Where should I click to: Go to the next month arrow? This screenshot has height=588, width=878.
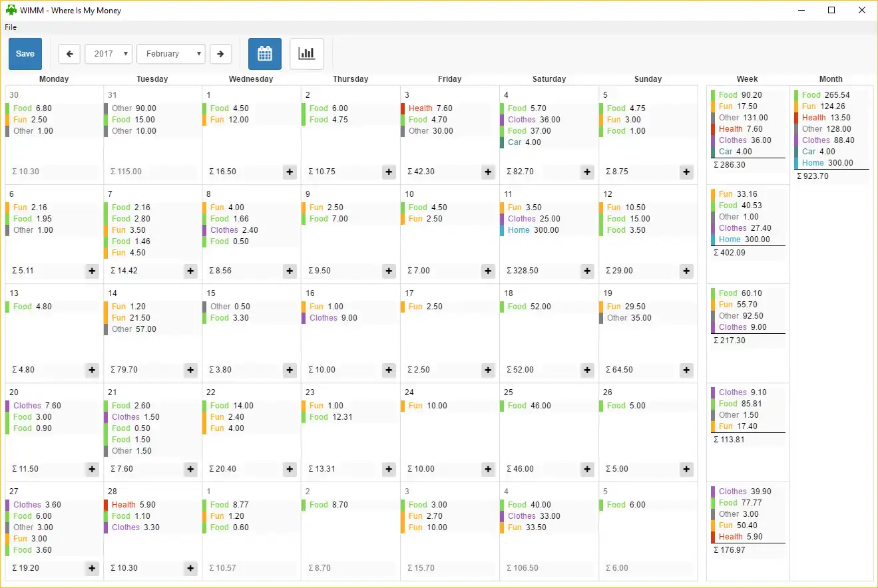click(x=220, y=54)
